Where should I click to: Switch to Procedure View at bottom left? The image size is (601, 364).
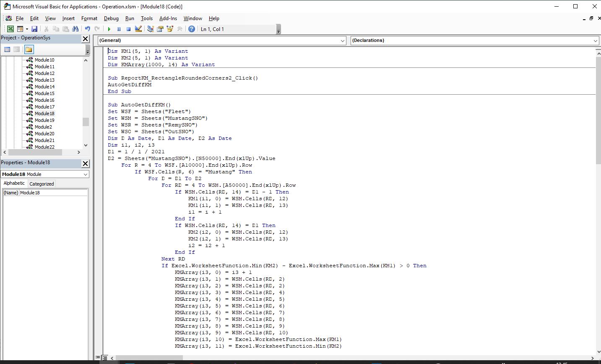point(98,358)
